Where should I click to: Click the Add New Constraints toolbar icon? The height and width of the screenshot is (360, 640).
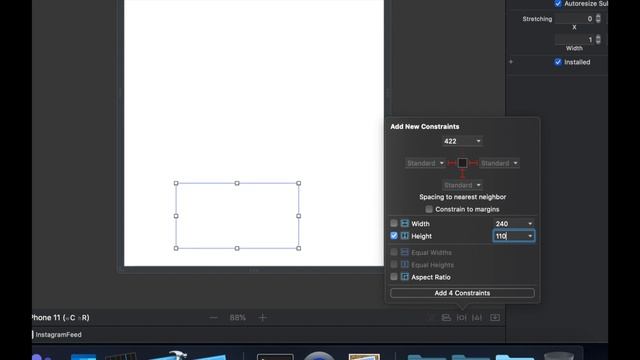[461, 318]
